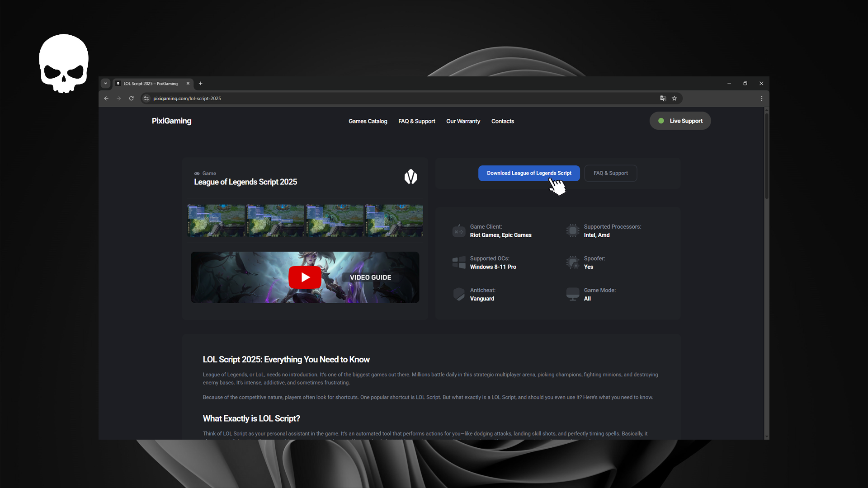The height and width of the screenshot is (488, 868).
Task: Click the Game Client controller icon
Action: click(x=458, y=231)
